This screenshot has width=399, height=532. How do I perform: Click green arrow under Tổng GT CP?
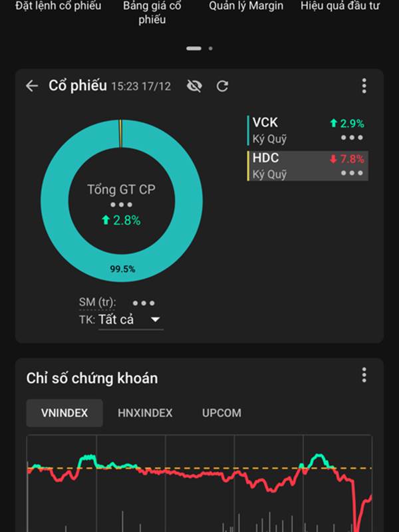(x=105, y=220)
